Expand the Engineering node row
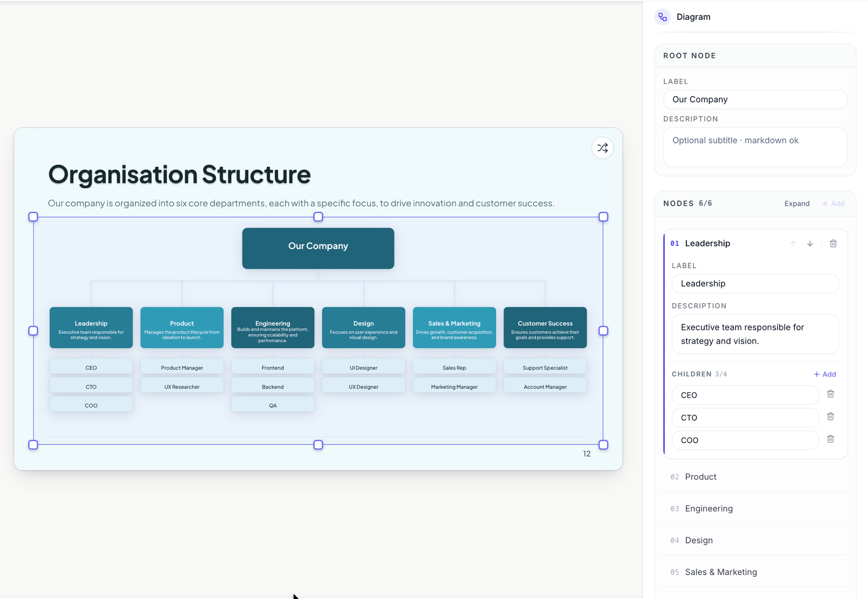 pos(755,508)
